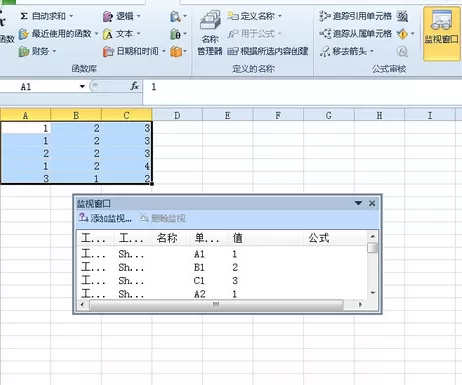
Task: Click Trace Precedents (追踪引用单元格)
Action: coord(356,16)
